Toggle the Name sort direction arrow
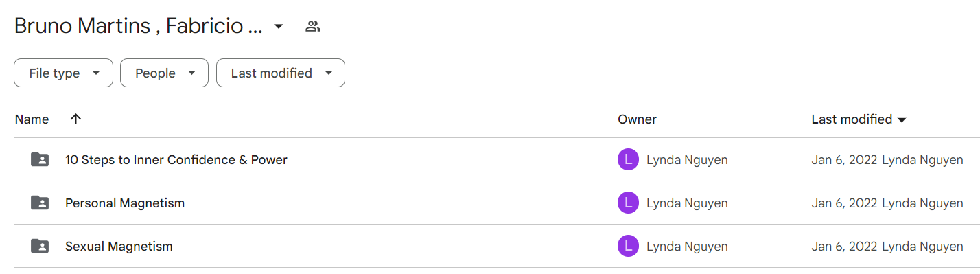980x274 pixels. pos(76,119)
